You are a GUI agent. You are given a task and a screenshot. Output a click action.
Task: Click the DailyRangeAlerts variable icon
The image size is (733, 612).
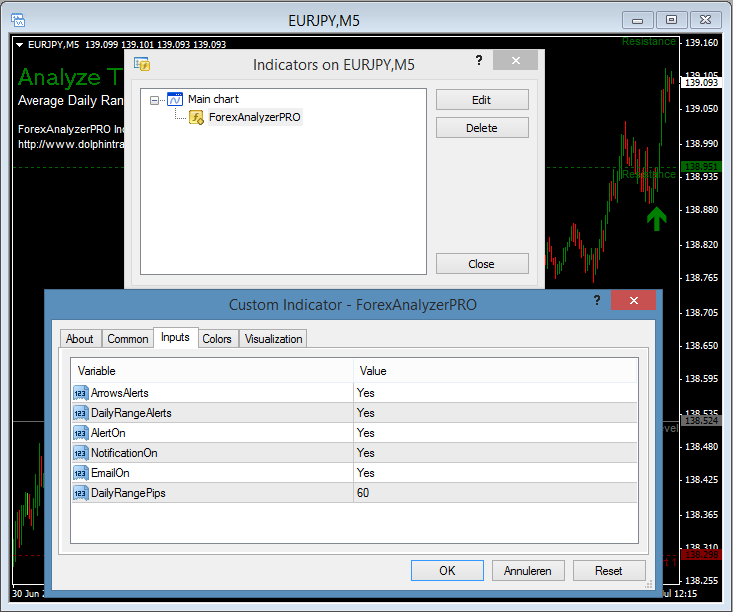[x=80, y=413]
